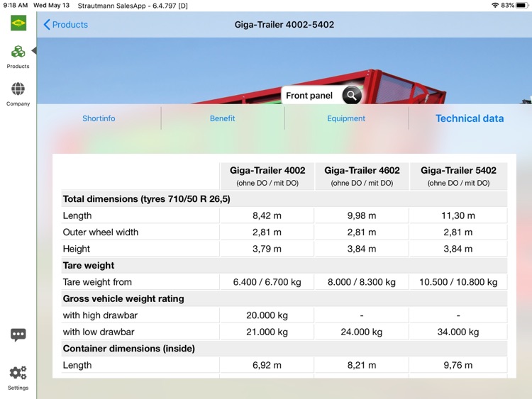Tap the 6,92 m container length
This screenshot has height=399, width=532.
(x=267, y=365)
